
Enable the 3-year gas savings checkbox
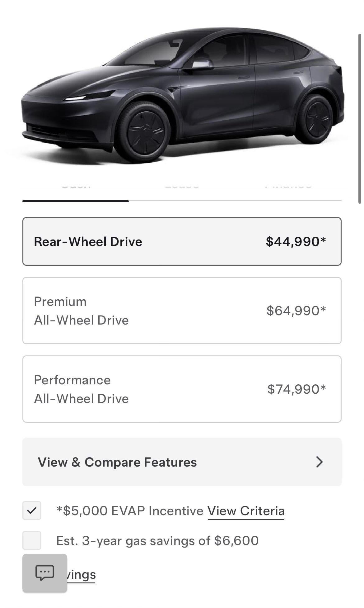point(32,540)
